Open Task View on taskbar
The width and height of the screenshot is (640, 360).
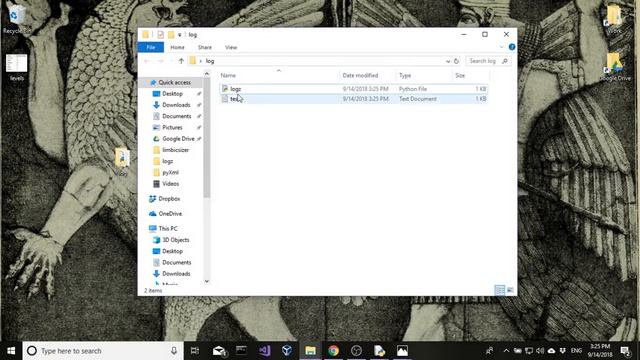click(195, 351)
